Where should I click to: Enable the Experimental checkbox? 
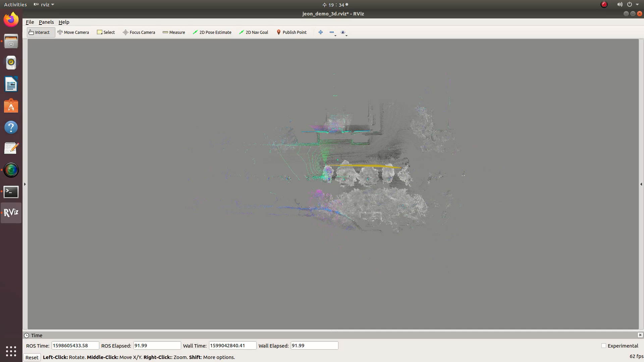pos(604,346)
